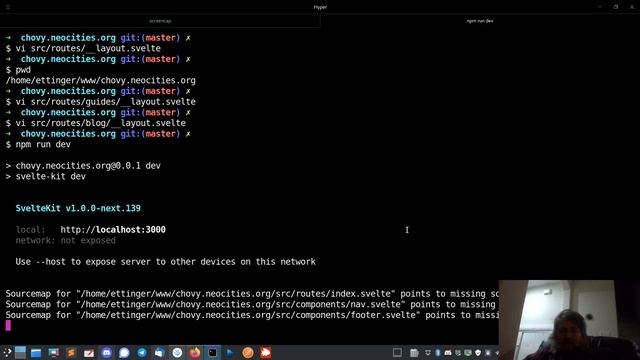
Task: Open Bluetooth settings in system tray
Action: [x=438, y=353]
